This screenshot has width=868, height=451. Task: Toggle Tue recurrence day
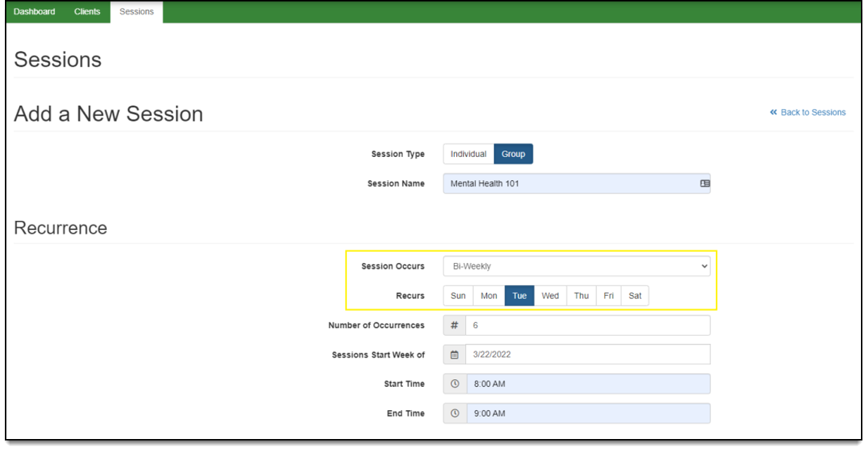[x=520, y=296]
